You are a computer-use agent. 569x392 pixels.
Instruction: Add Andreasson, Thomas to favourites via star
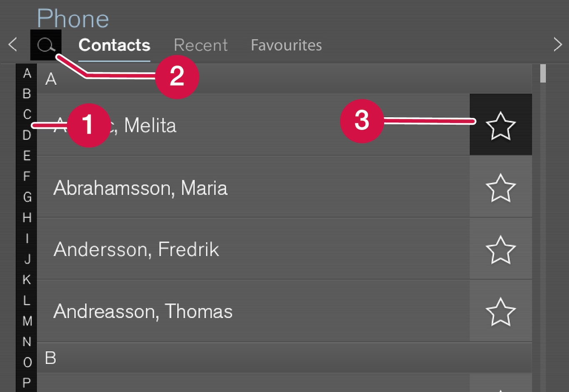tap(500, 311)
